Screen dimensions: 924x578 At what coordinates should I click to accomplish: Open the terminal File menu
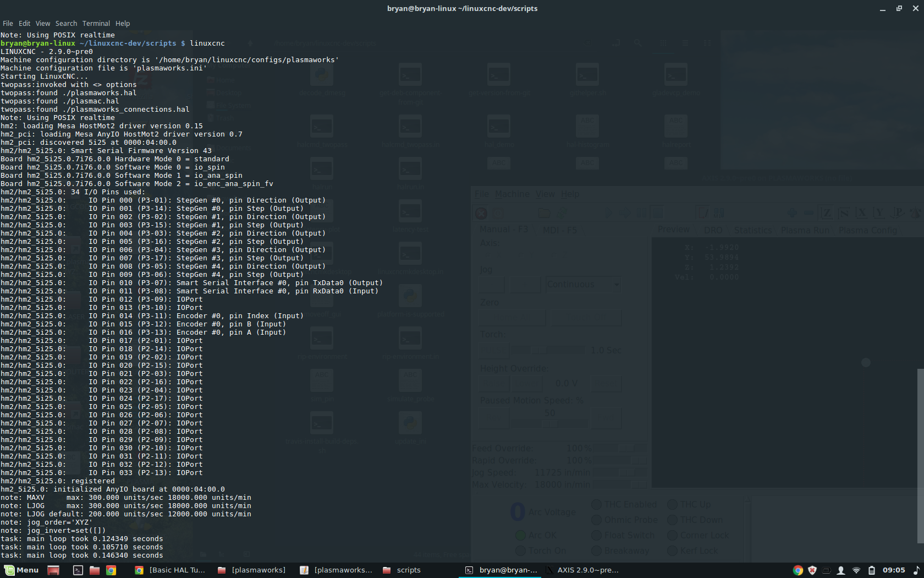point(8,24)
